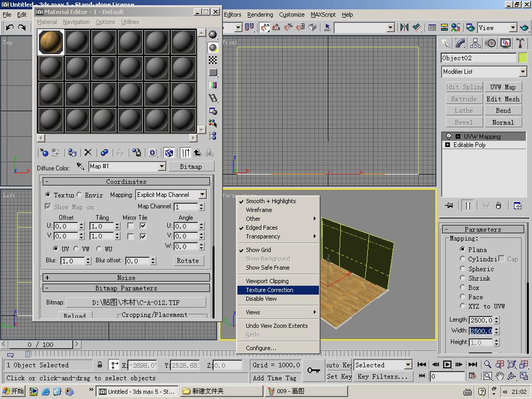Click the Pin Stack icon below modifier stack

click(449, 206)
